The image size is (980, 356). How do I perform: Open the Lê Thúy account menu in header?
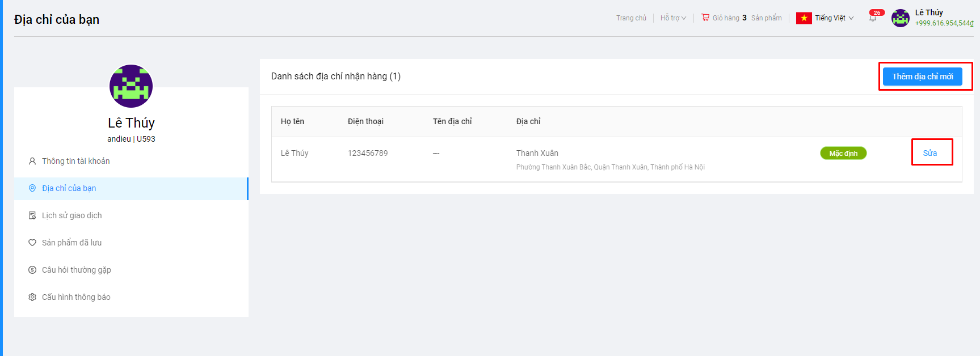coord(929,12)
